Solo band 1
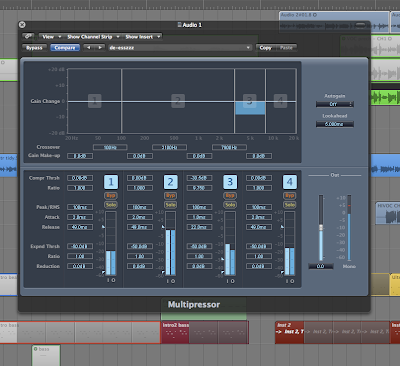This screenshot has height=366, width=400. pyautogui.click(x=111, y=205)
